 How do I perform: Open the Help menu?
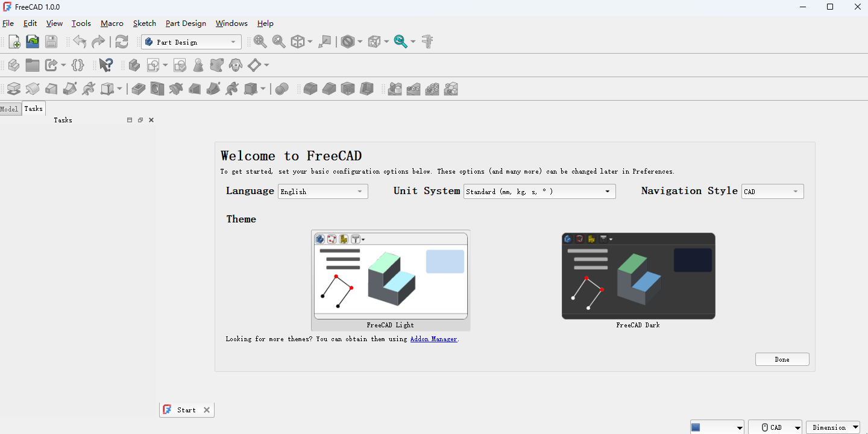265,24
